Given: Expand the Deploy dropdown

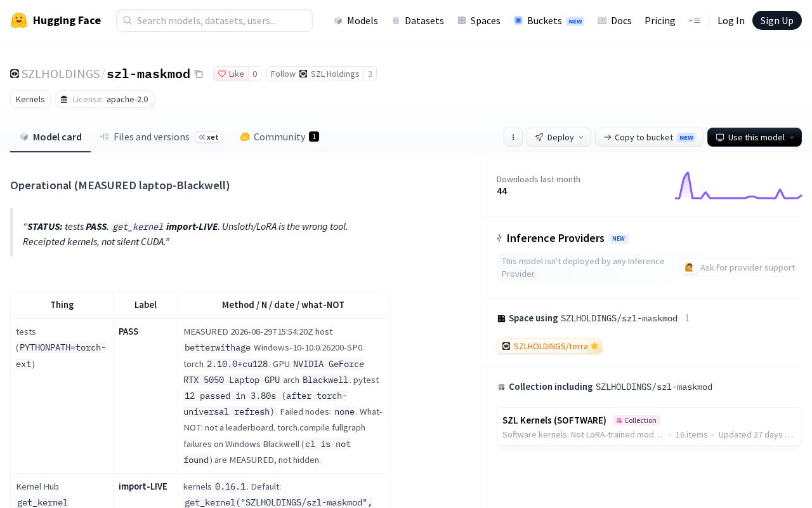Looking at the screenshot, I should [x=559, y=137].
